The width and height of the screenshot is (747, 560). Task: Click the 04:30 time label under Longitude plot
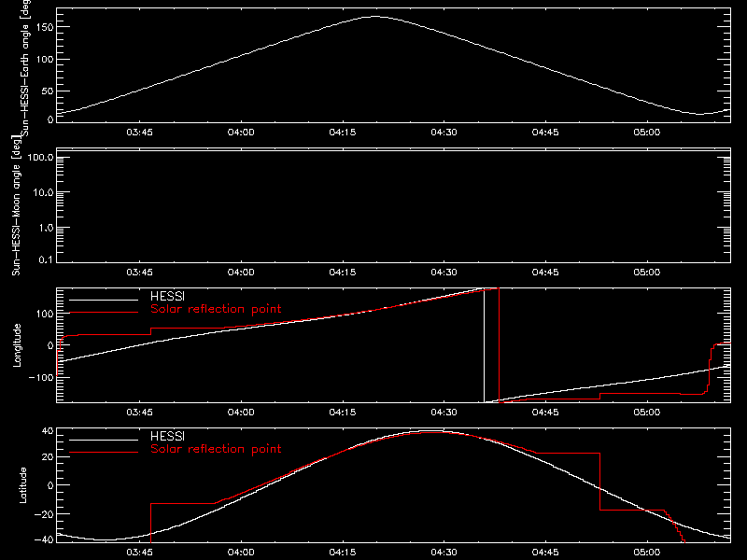[444, 412]
